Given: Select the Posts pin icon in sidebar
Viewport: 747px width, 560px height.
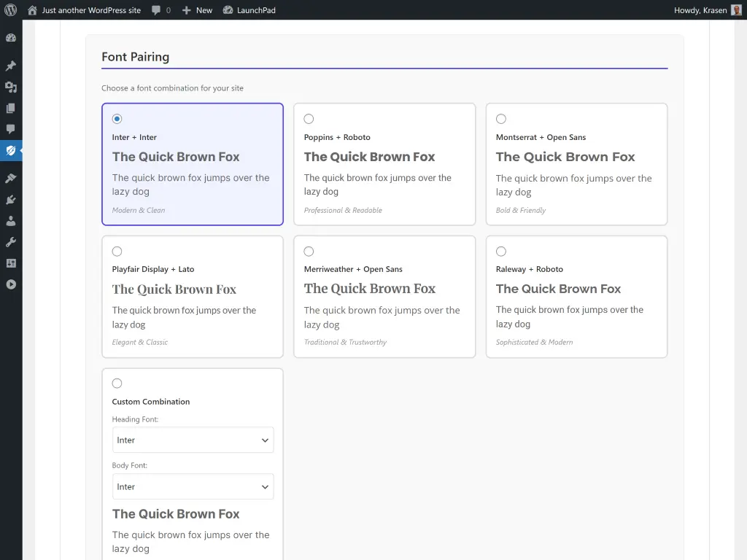Looking at the screenshot, I should point(11,66).
